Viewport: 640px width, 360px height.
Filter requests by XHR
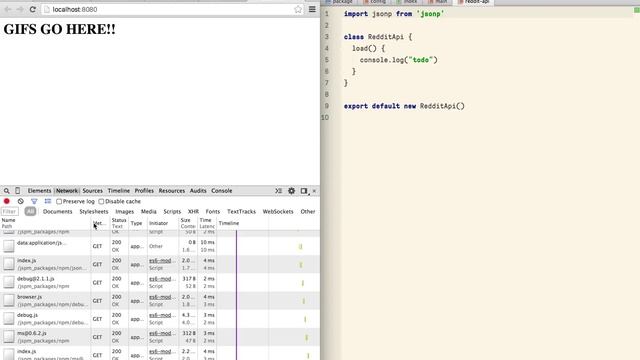pos(193,211)
